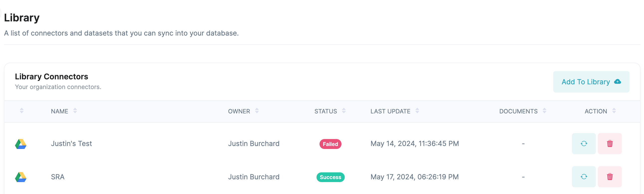Sort by Documents column arrows
Image resolution: width=644 pixels, height=194 pixels.
[544, 111]
